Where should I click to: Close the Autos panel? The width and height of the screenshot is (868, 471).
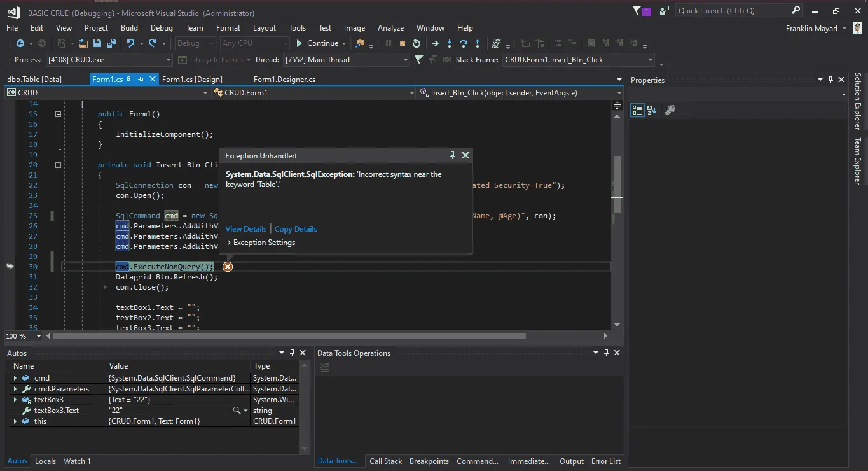pyautogui.click(x=303, y=353)
